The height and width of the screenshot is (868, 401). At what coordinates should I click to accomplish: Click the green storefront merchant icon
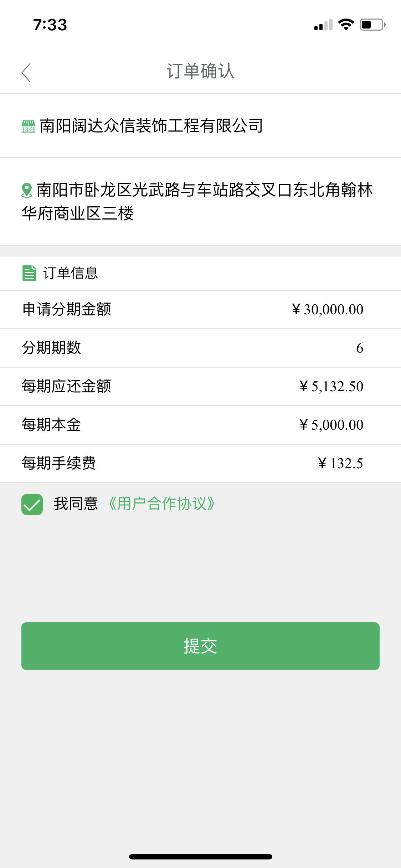point(28,126)
